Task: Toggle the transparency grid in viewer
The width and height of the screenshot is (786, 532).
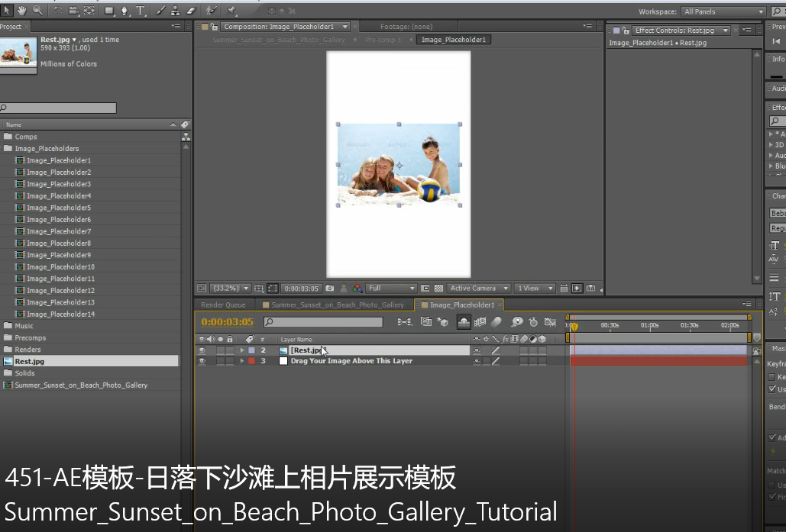Action: tap(438, 289)
